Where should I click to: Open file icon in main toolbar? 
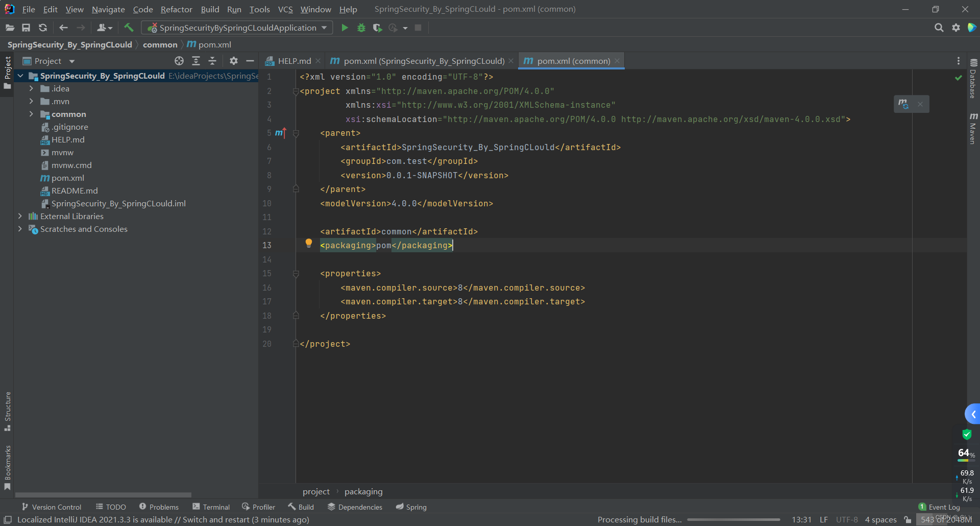(x=10, y=28)
